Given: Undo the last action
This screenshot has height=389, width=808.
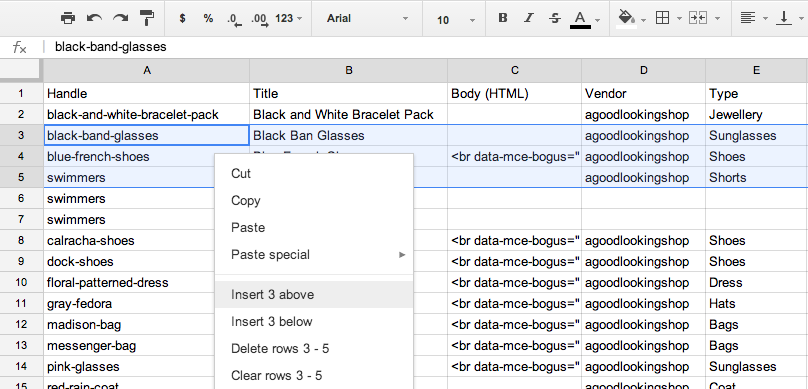Looking at the screenshot, I should 94,19.
